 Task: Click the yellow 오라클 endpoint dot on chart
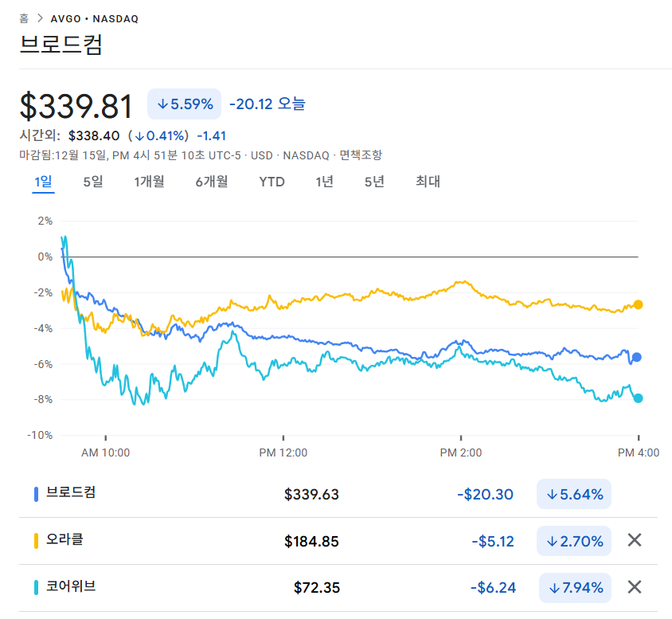click(638, 304)
